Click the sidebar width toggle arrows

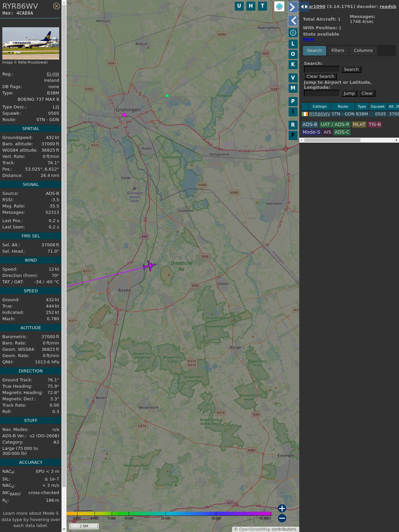[x=304, y=6]
